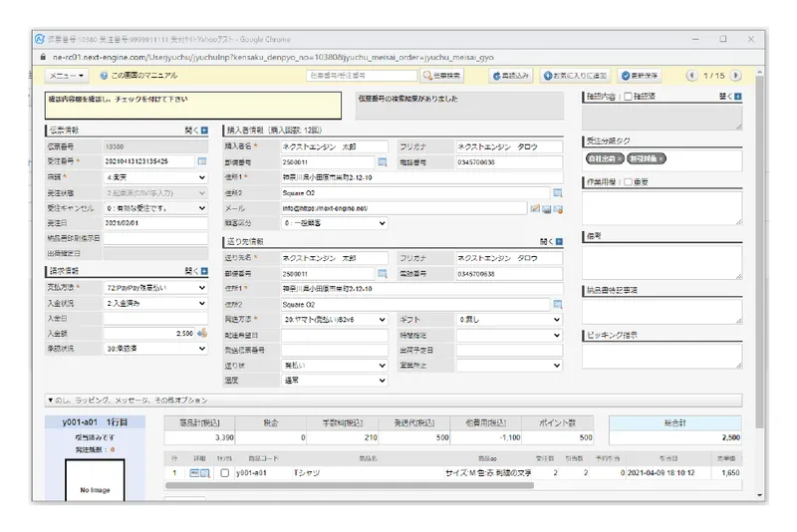Click the icon next to purchaser 住所2 field

(x=558, y=193)
